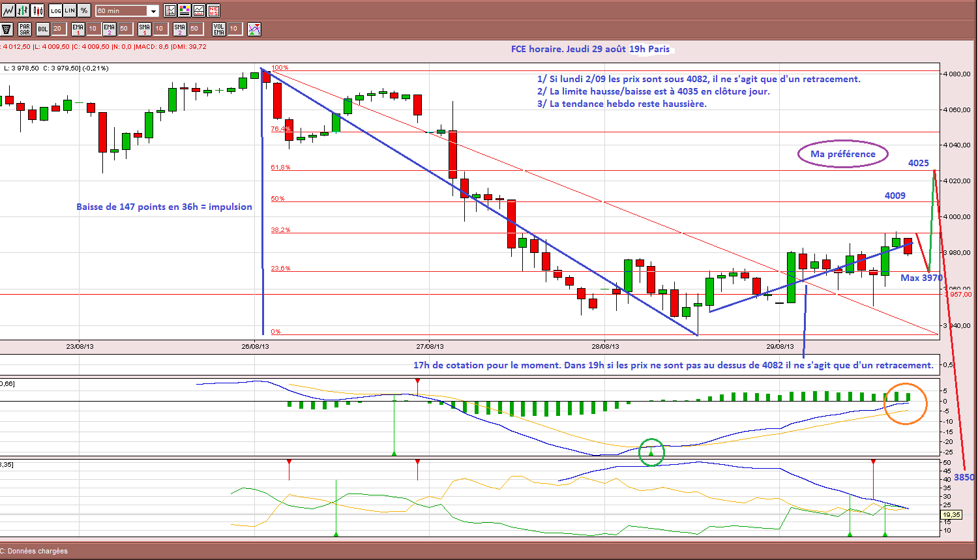Viewport: 978px width, 560px height.
Task: Enable the PAR SAR indicator
Action: click(x=25, y=29)
